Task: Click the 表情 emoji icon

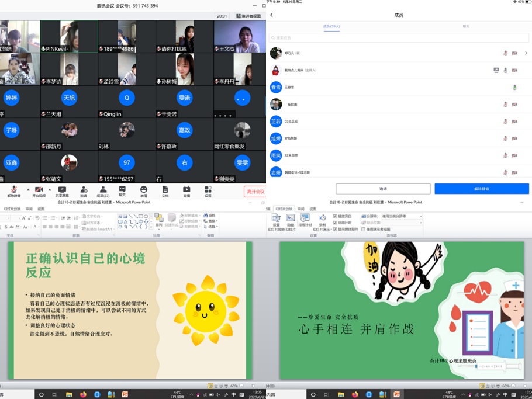Action: point(144,190)
